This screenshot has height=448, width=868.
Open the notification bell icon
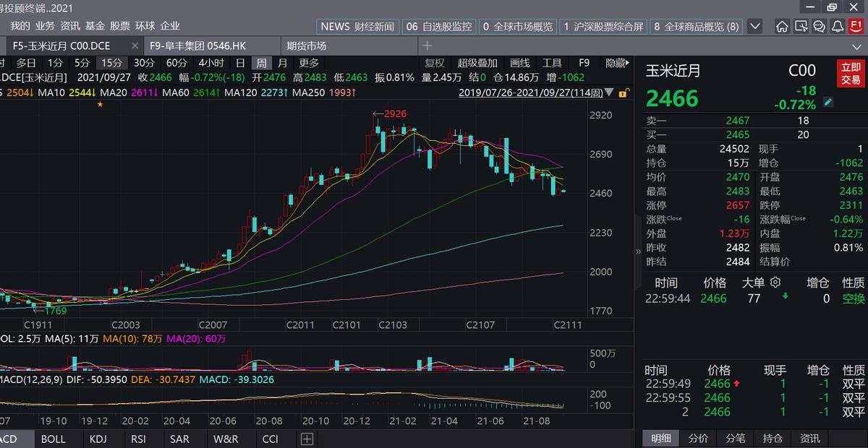(837, 25)
